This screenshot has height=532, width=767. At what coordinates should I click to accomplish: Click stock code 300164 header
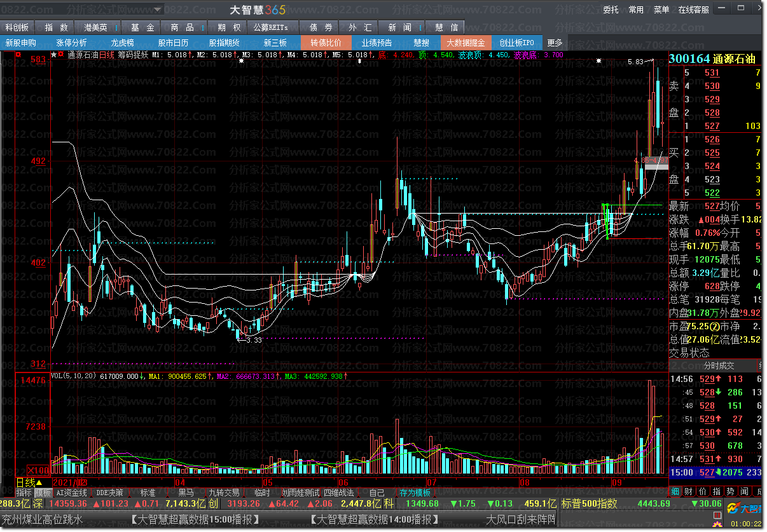coord(690,59)
